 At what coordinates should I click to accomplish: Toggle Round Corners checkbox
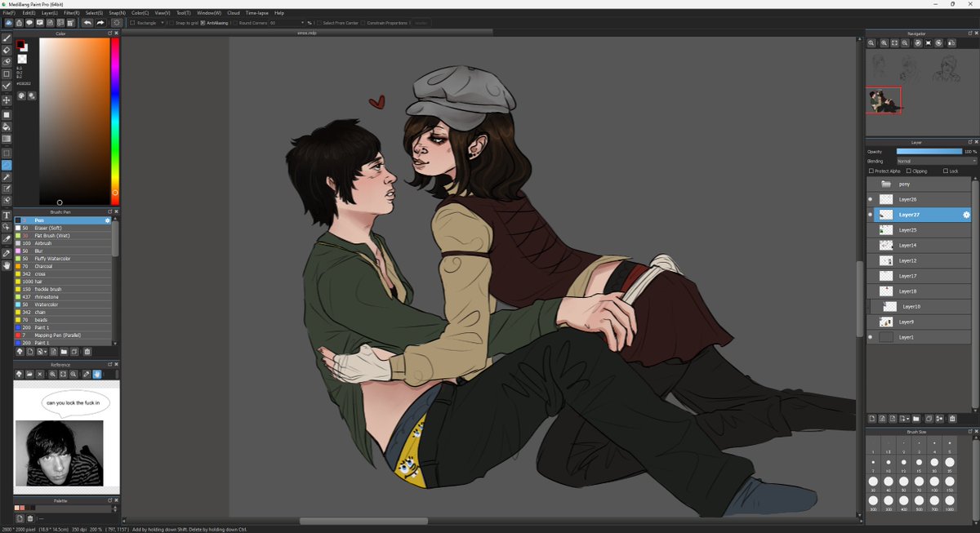point(234,23)
